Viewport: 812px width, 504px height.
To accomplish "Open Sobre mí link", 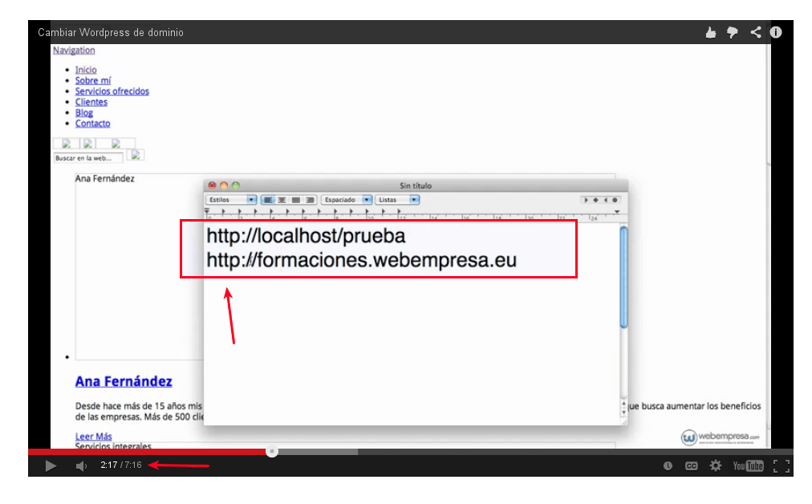I will [93, 81].
